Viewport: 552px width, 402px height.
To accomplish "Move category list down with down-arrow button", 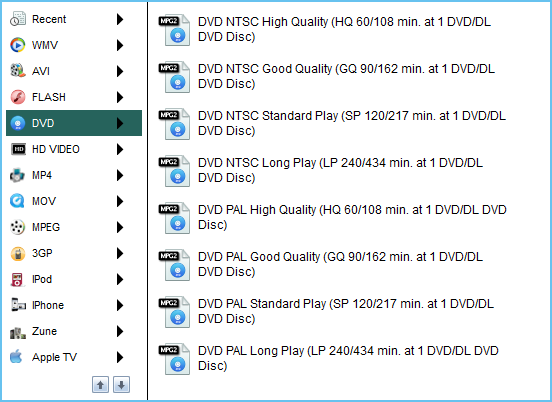I will (x=121, y=384).
